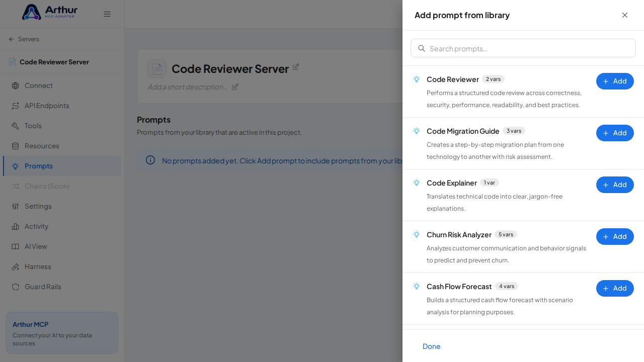Screen dimensions: 644x362
Task: Click the Churn Risk Analyzer title
Action: coord(459,235)
